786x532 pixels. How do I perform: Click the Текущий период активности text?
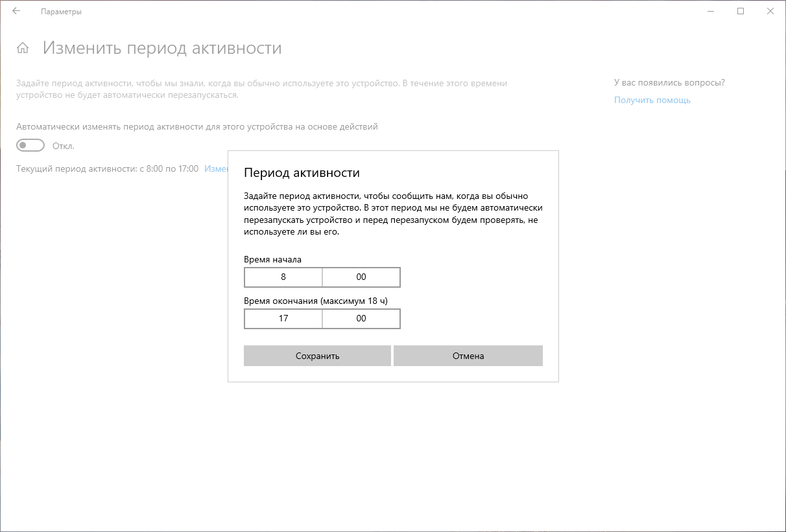click(x=107, y=168)
